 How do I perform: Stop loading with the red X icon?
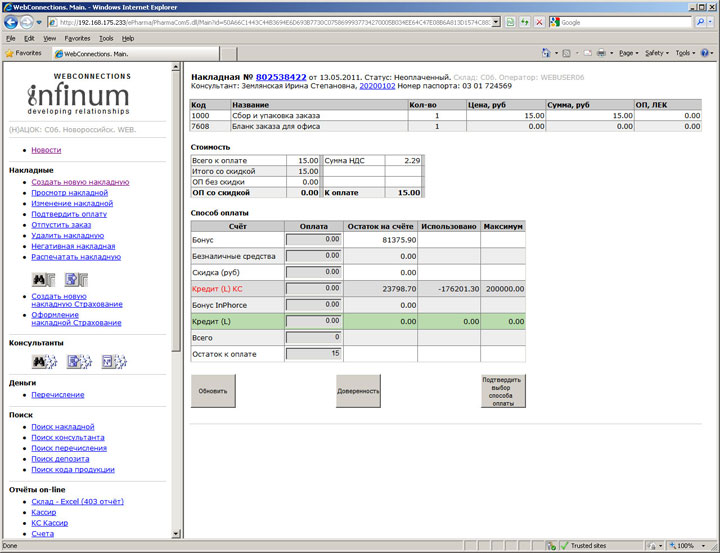coord(540,22)
